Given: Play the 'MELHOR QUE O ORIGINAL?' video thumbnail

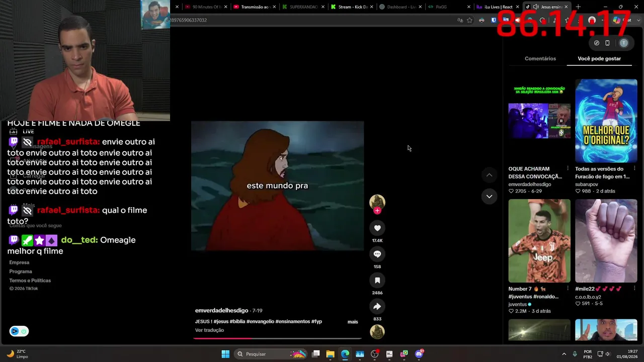Looking at the screenshot, I should coord(606,121).
